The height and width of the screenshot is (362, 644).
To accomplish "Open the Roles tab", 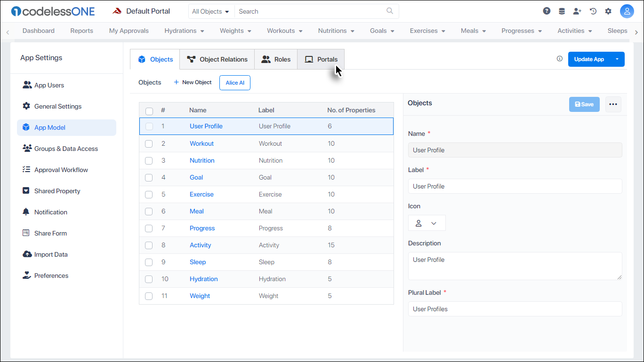I will pos(276,59).
